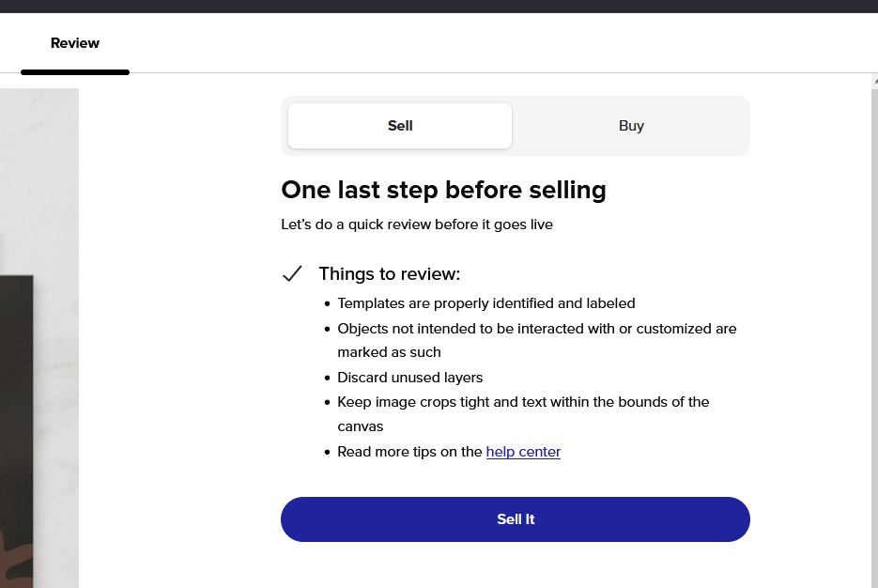The height and width of the screenshot is (588, 878).
Task: Click the Objects not intended to be interacted bullet
Action: coord(537,340)
